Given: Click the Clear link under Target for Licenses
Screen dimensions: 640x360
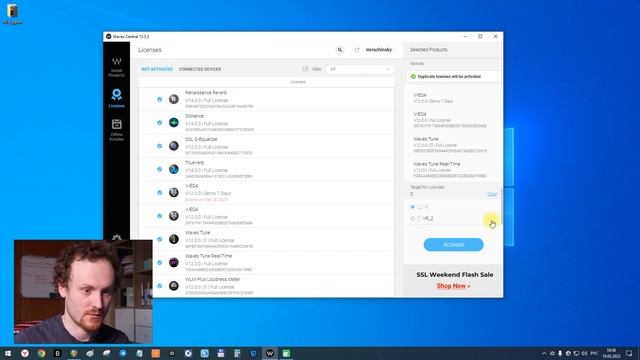Looking at the screenshot, I should (x=492, y=194).
